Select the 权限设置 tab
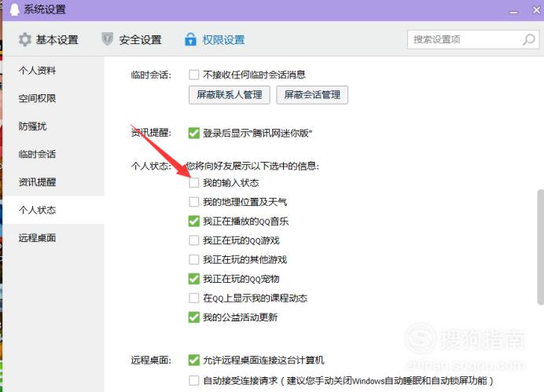 [215, 39]
